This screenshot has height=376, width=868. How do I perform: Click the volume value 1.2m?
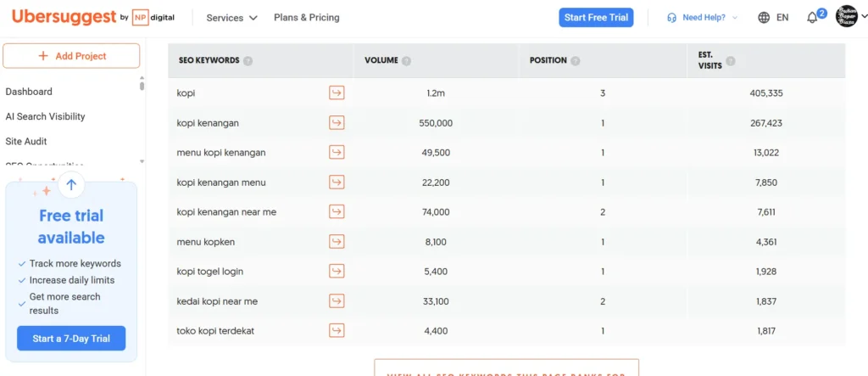[436, 93]
